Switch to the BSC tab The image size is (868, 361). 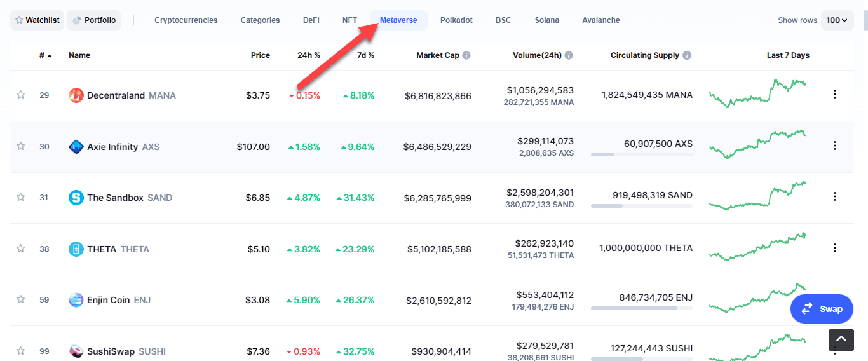point(503,20)
